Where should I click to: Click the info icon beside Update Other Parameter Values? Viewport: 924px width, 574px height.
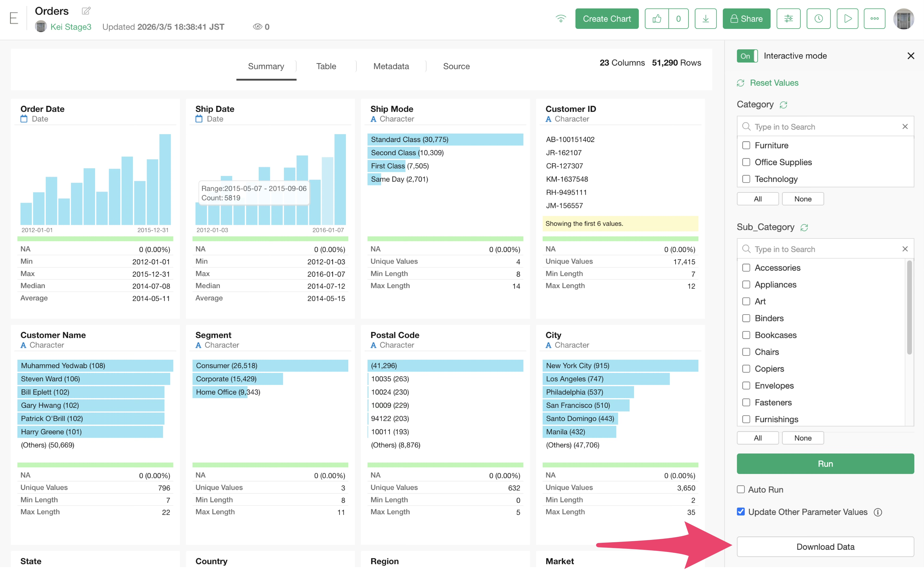(x=878, y=512)
